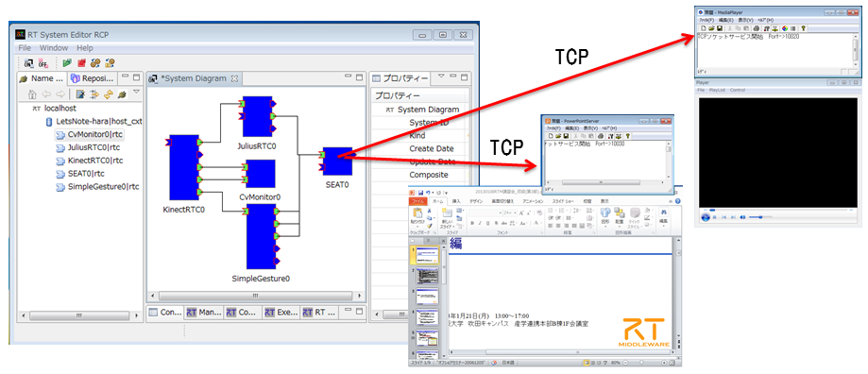Click the online ON toolbar icon
Screen dimensions: 868x374
pyautogui.click(x=28, y=63)
